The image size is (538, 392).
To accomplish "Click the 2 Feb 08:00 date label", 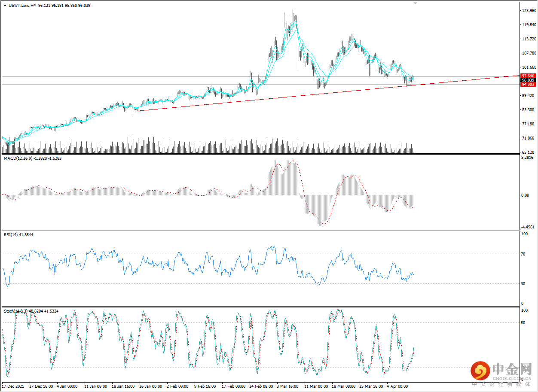I will (x=178, y=386).
